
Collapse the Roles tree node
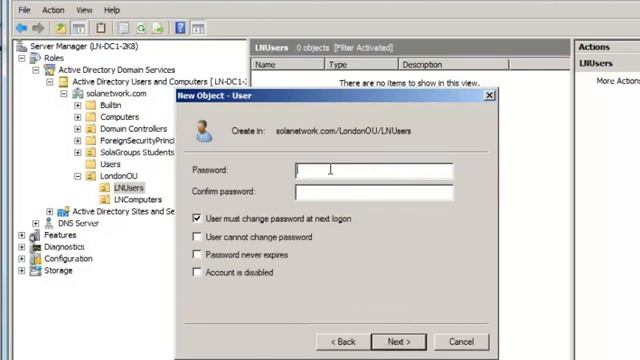tap(22, 58)
